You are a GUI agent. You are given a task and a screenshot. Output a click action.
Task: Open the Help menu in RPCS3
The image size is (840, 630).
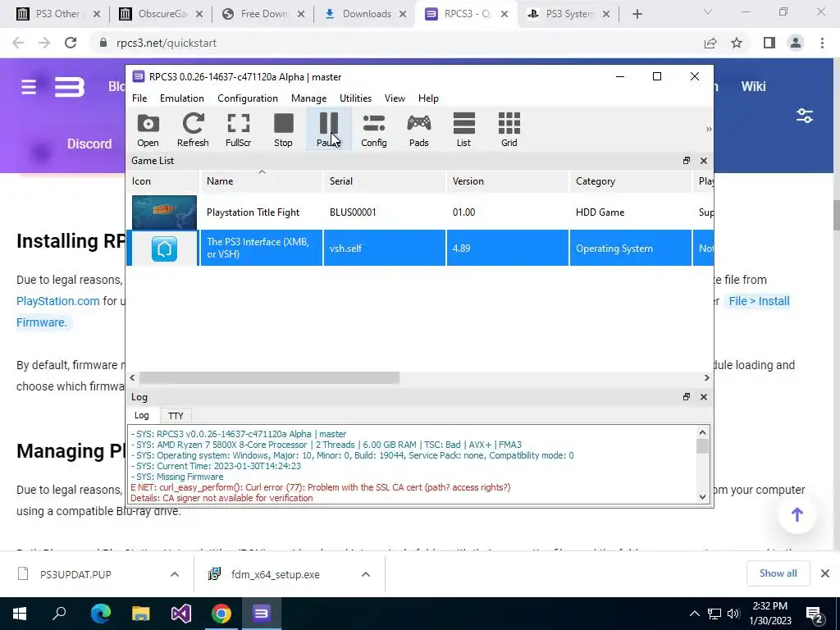428,98
